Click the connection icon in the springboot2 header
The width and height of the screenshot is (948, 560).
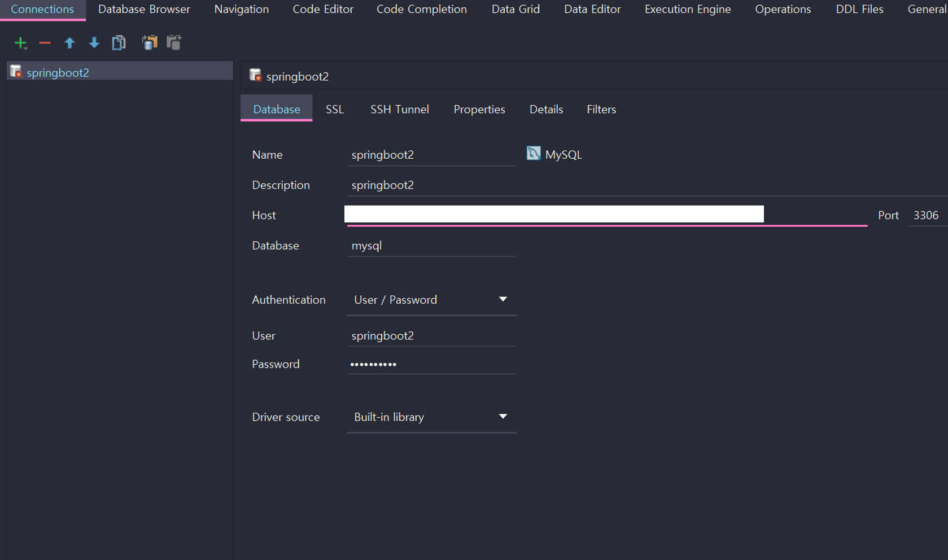point(255,76)
